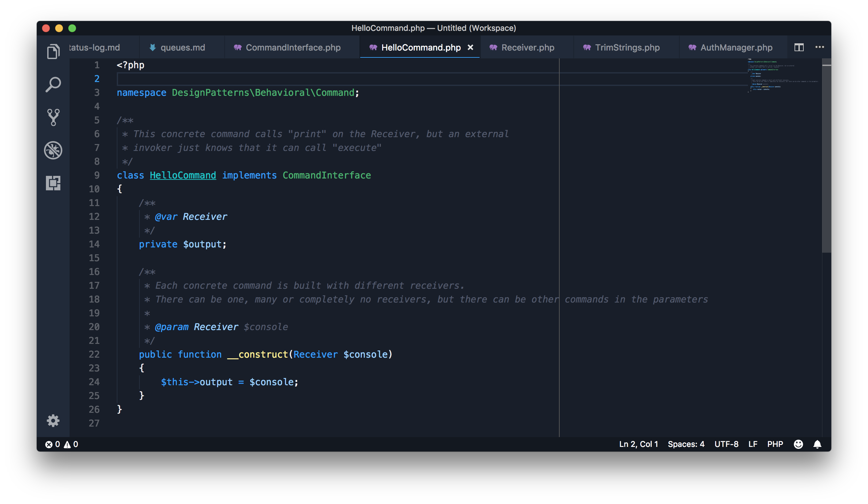Click the PHP icon on Receiver.php tab
Image resolution: width=868 pixels, height=504 pixels.
tap(493, 48)
